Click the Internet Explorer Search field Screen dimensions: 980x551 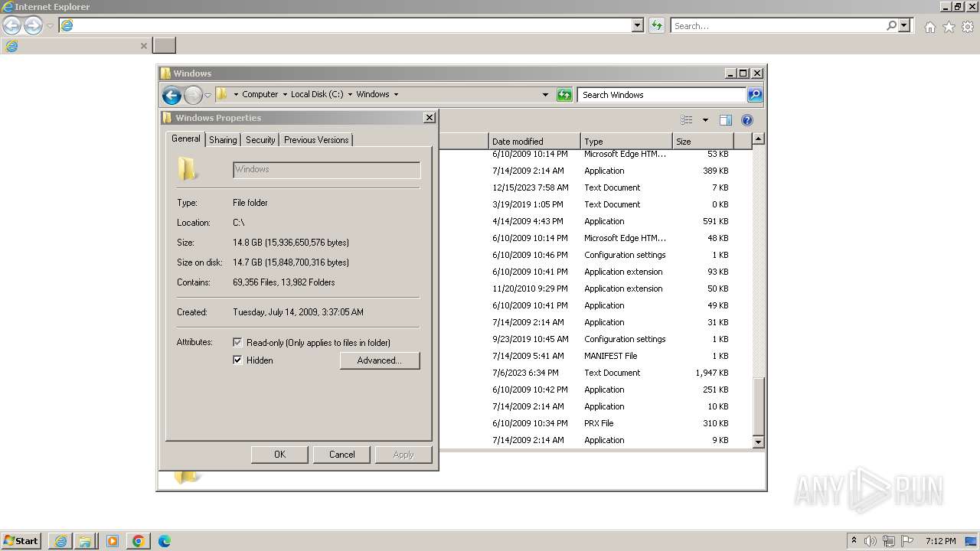[x=779, y=25]
